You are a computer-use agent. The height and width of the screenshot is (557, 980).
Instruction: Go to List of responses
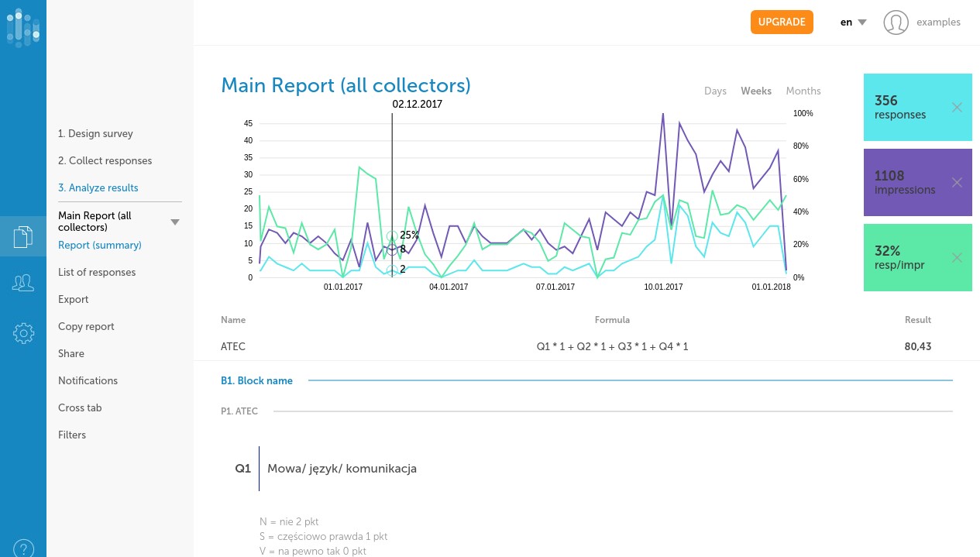(97, 273)
